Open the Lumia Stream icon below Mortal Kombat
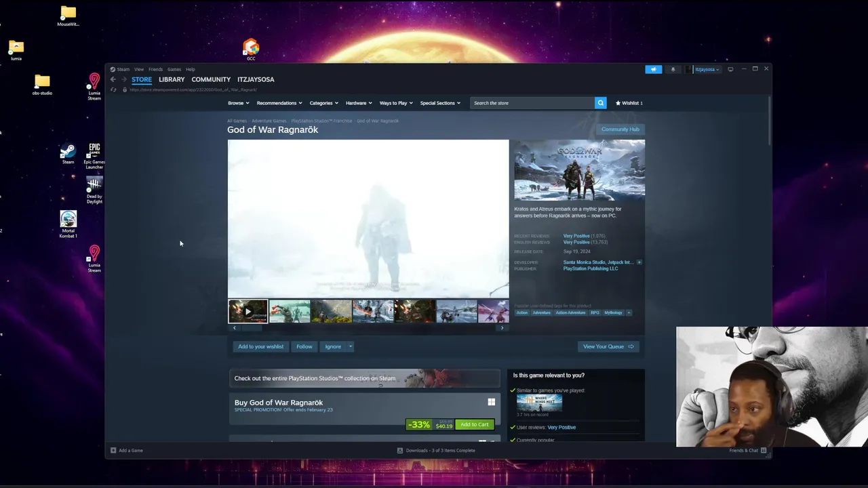The image size is (868, 488). (94, 258)
